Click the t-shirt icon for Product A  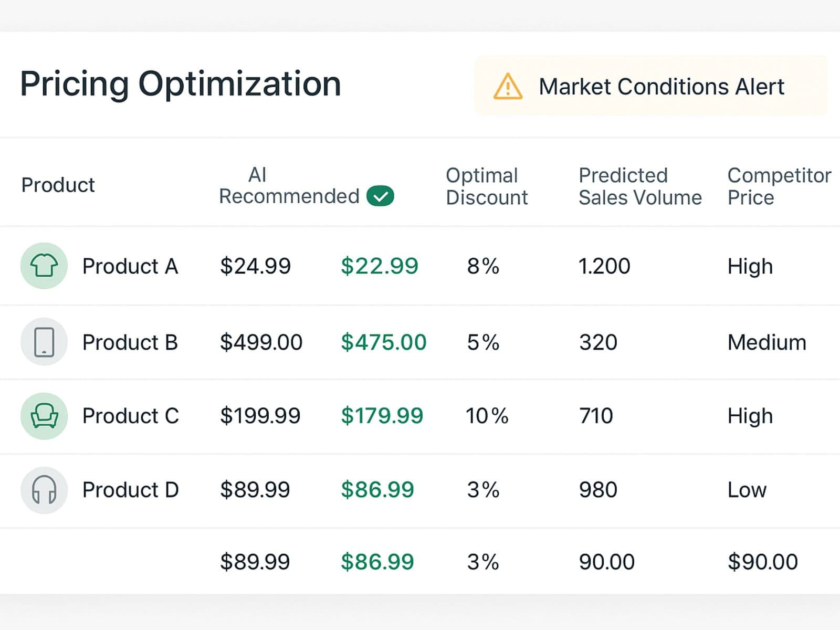44,266
